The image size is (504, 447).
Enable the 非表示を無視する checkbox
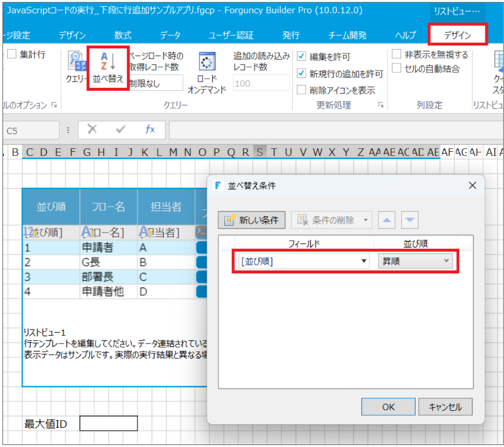[396, 54]
